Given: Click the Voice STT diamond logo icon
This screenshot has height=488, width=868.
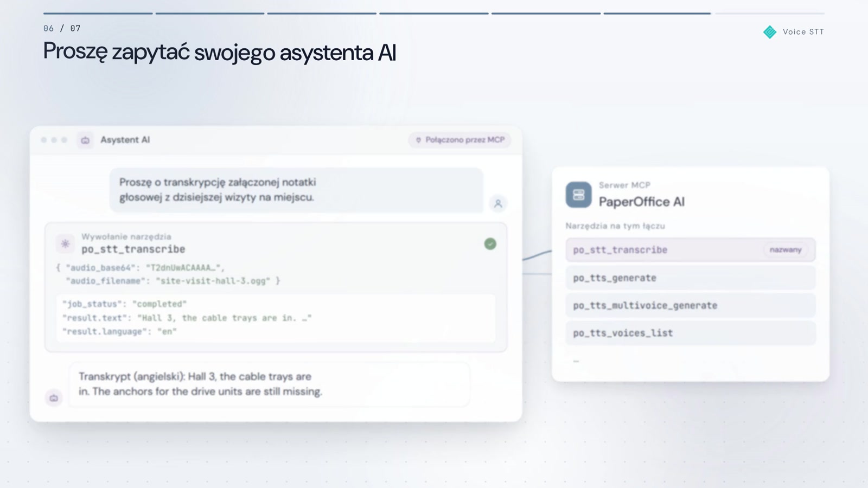Looking at the screenshot, I should (x=770, y=32).
